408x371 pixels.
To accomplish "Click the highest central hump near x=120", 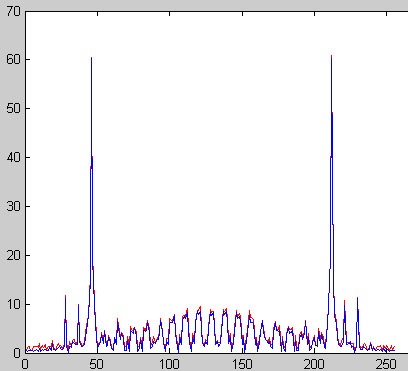I will click(x=199, y=308).
